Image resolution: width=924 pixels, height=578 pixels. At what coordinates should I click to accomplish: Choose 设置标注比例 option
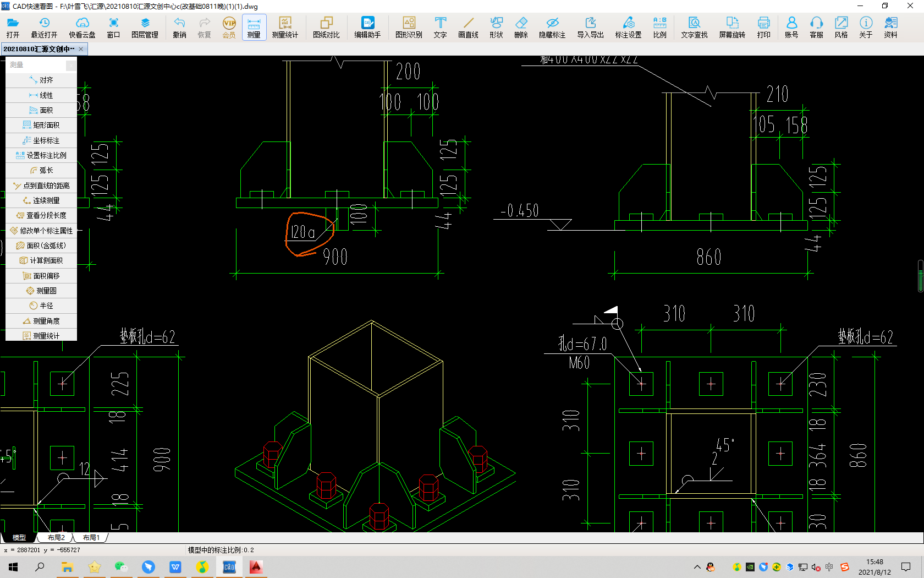point(41,155)
